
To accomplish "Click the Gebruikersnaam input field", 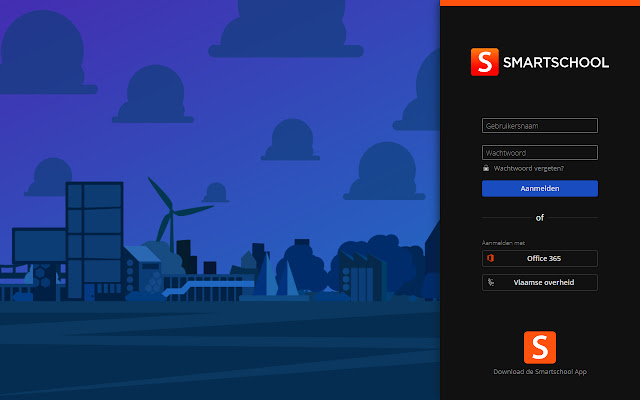I will point(540,126).
